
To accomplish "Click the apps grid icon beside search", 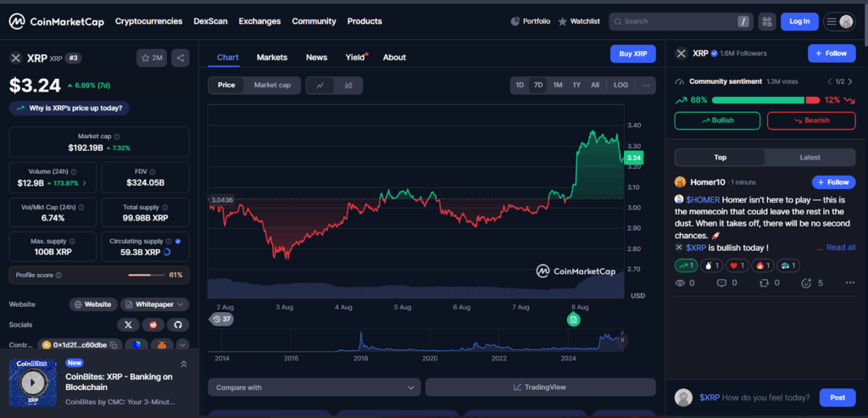I will [766, 21].
